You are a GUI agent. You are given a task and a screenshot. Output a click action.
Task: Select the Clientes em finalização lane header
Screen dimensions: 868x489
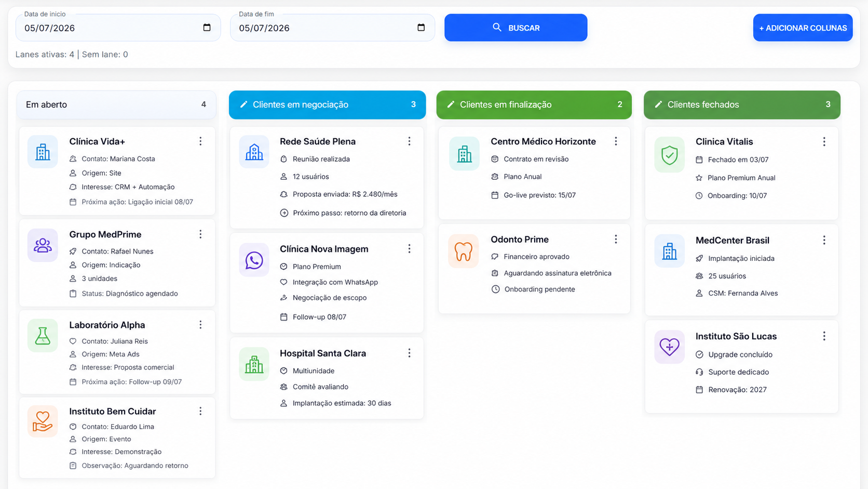534,104
